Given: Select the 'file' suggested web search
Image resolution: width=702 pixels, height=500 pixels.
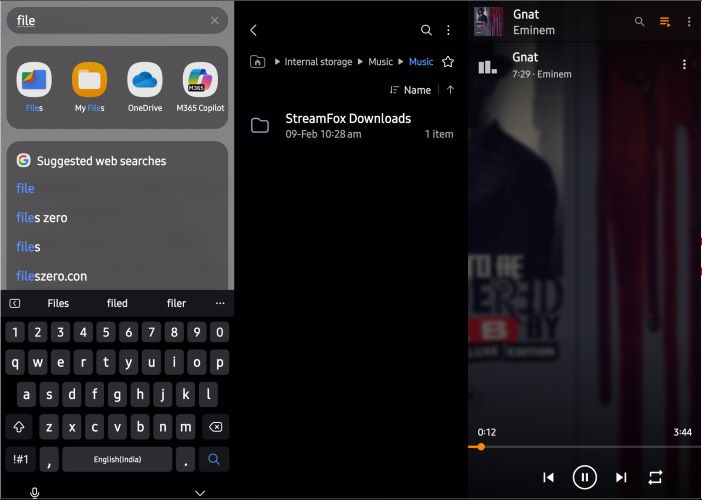Looking at the screenshot, I should tap(25, 188).
